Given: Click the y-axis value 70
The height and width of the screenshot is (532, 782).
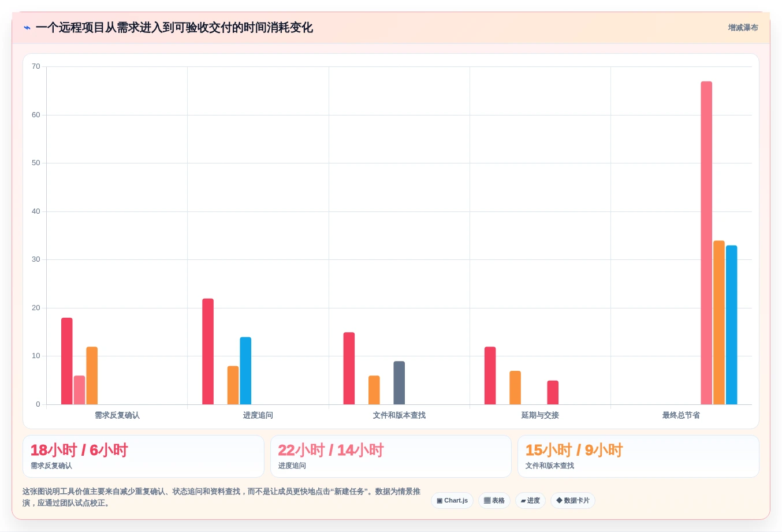Looking at the screenshot, I should 36,66.
